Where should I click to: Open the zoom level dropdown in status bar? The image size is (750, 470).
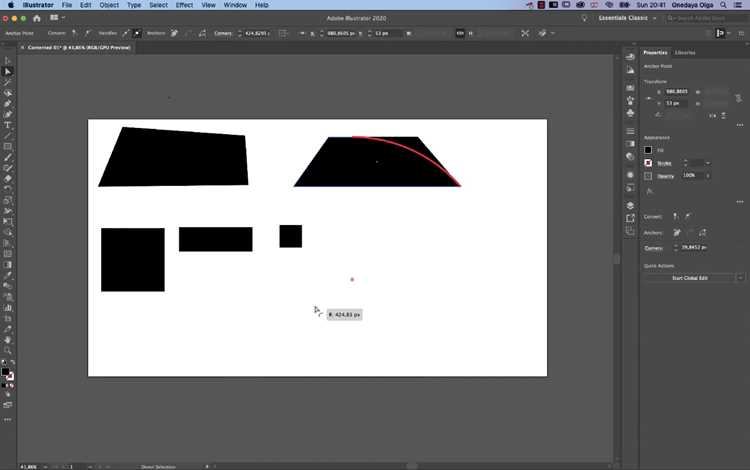(x=45, y=467)
